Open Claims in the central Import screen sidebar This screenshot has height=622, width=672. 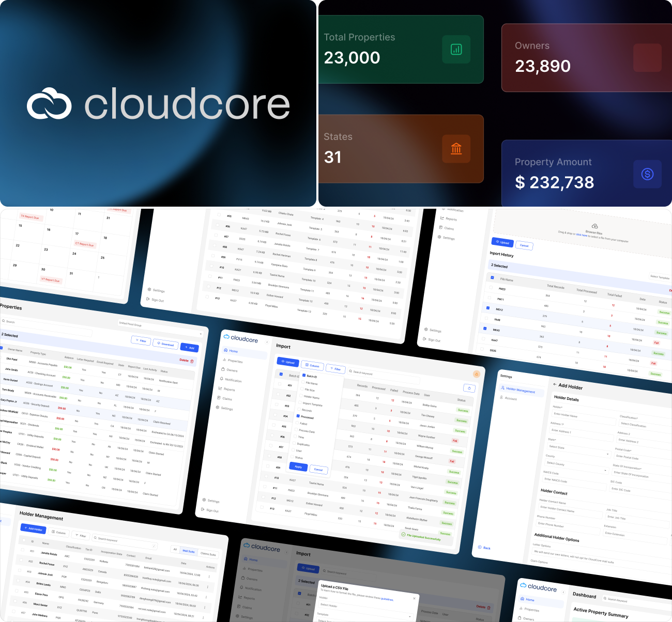pyautogui.click(x=225, y=398)
